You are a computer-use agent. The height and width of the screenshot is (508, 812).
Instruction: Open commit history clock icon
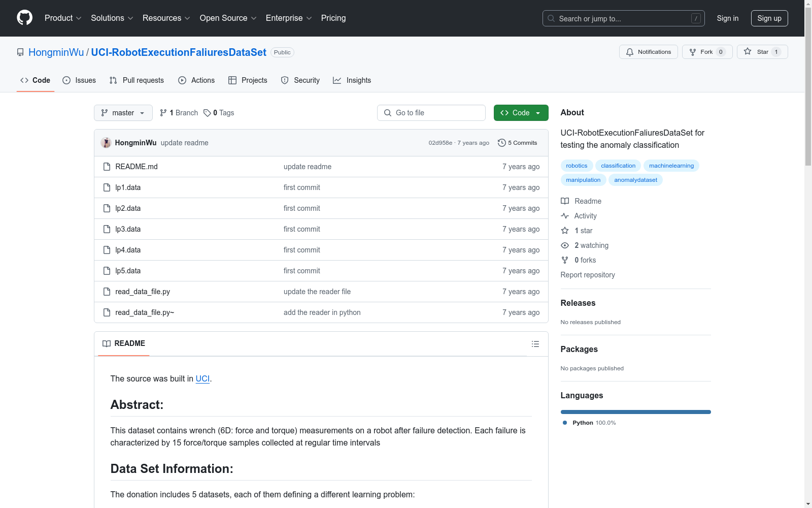(501, 143)
